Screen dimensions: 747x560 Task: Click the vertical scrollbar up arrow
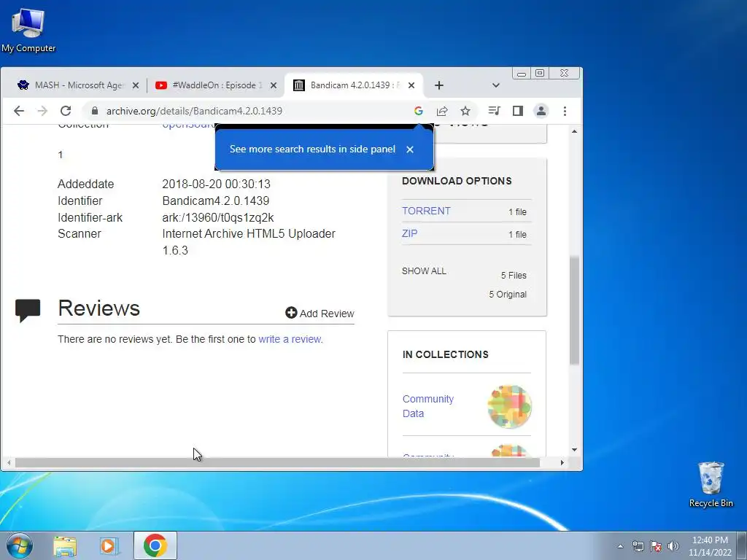(x=575, y=131)
